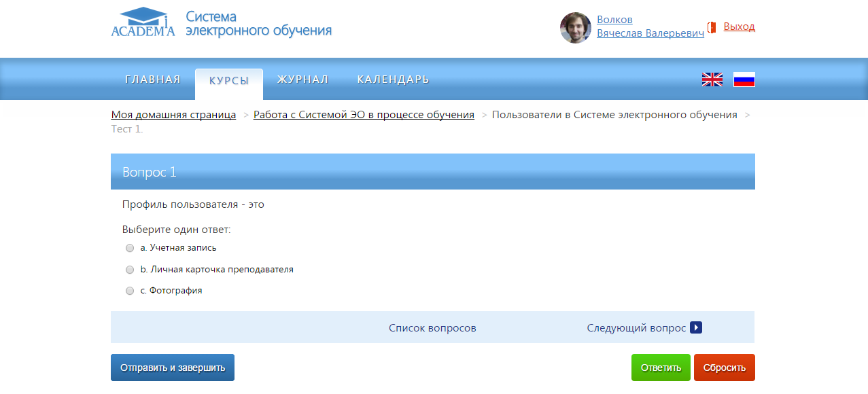Click the Отправить и завершить button
Screen dimensions: 868x394
tap(173, 368)
